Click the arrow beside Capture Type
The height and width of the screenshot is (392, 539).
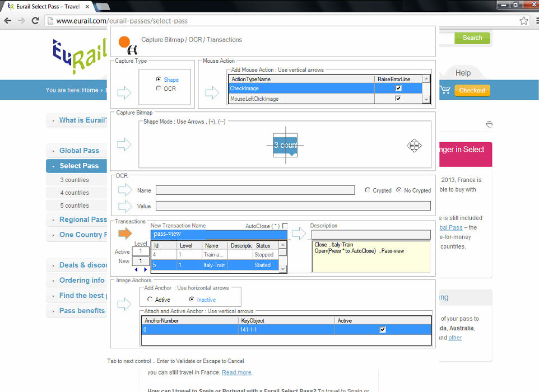click(x=124, y=92)
